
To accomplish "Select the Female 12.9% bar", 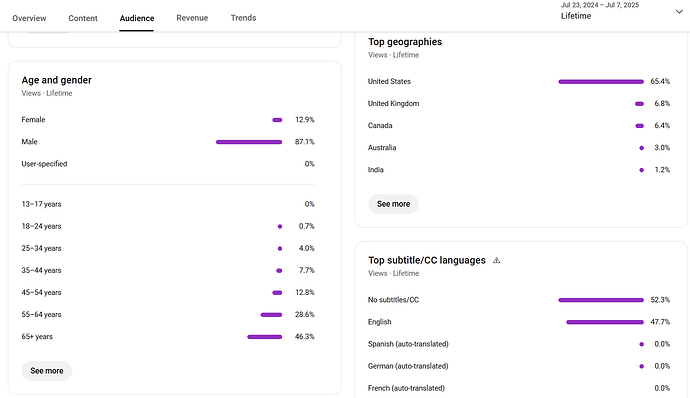I will coord(277,120).
